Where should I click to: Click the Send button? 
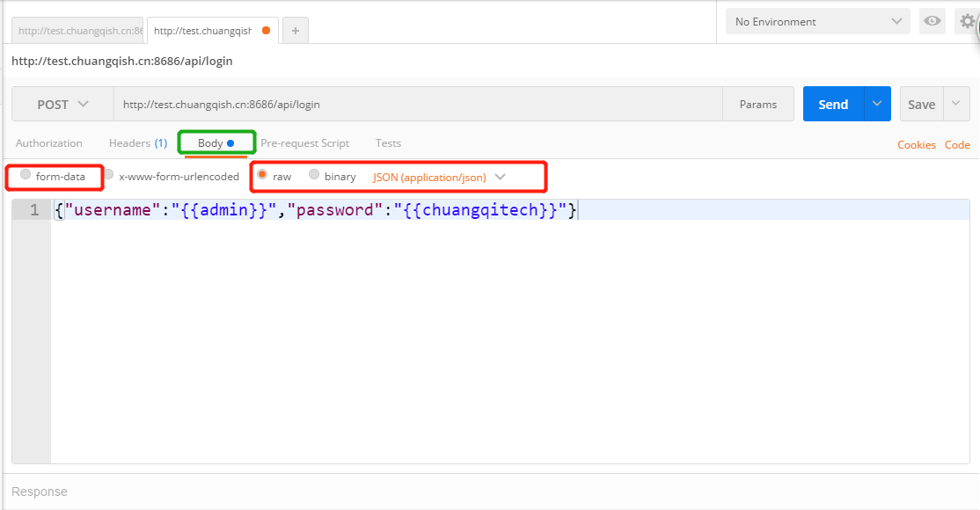point(833,104)
